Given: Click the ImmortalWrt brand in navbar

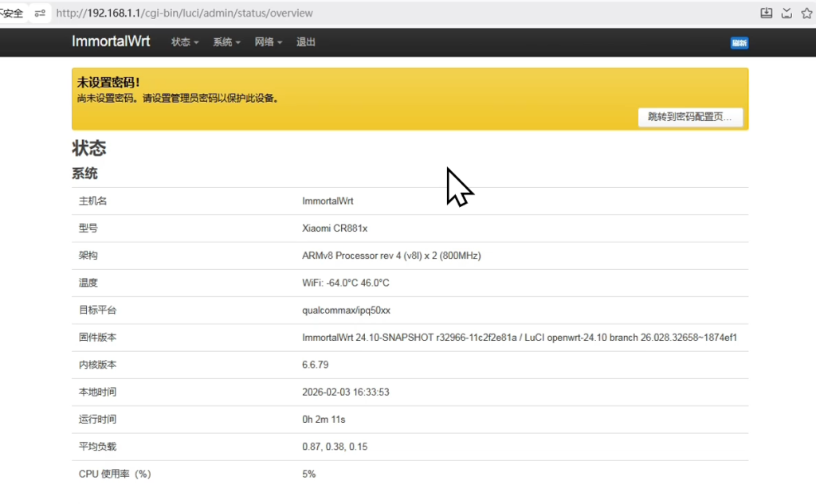Looking at the screenshot, I should (x=111, y=42).
